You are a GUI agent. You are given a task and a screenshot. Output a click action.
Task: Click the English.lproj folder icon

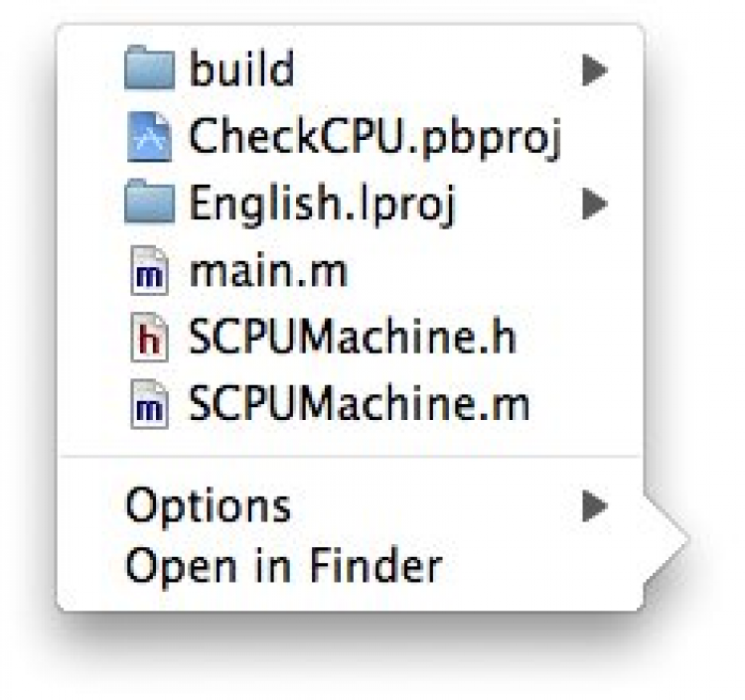click(150, 205)
